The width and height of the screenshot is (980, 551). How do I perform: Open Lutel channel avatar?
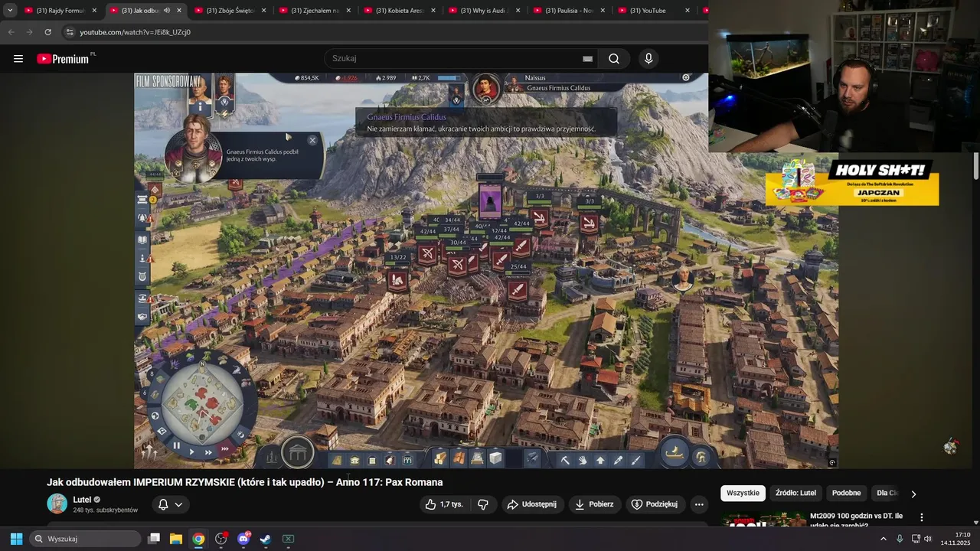click(57, 504)
